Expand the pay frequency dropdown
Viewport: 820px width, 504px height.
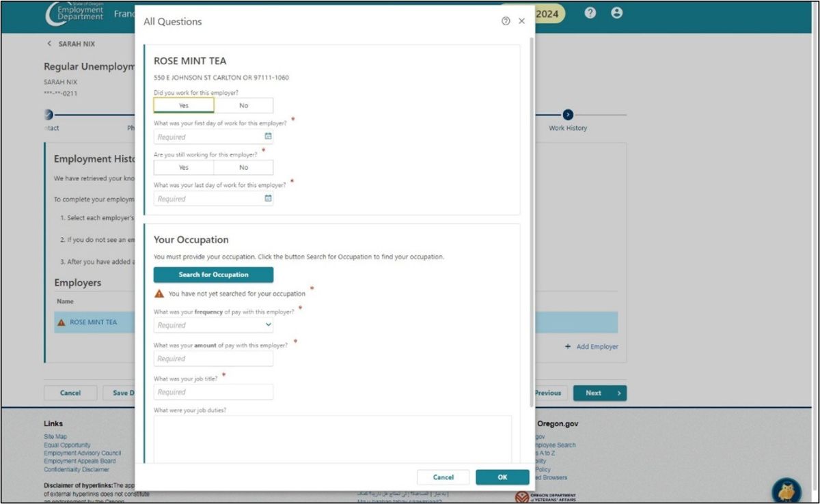213,325
